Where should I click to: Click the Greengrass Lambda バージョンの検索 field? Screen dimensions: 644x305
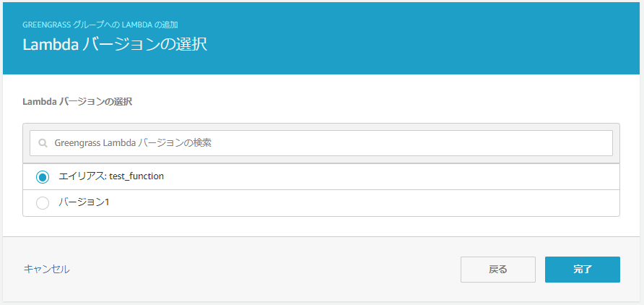[x=321, y=143]
